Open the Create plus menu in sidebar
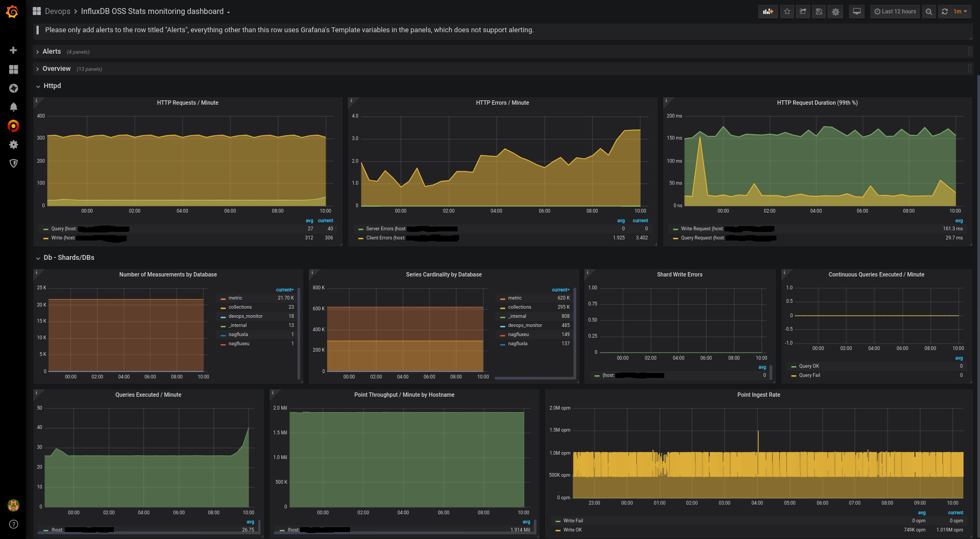The height and width of the screenshot is (539, 980). 13,50
